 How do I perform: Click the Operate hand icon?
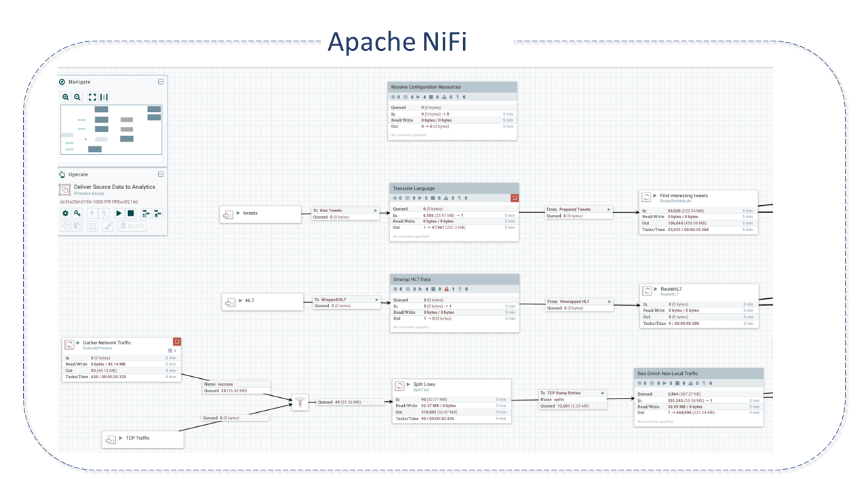tap(63, 174)
